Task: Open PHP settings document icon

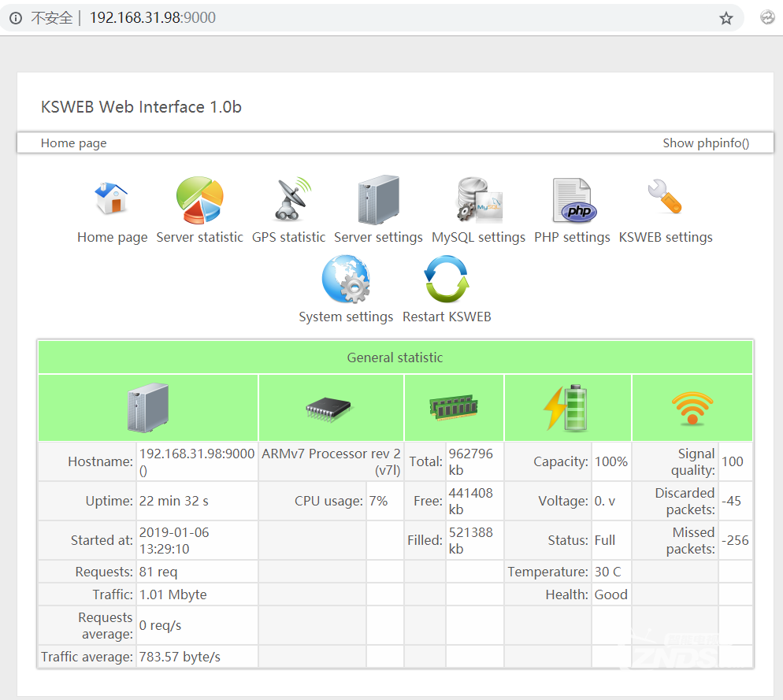Action: tap(572, 200)
